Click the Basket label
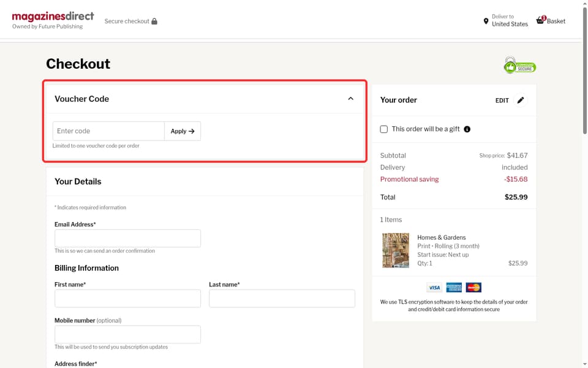The height and width of the screenshot is (368, 588). [x=556, y=21]
